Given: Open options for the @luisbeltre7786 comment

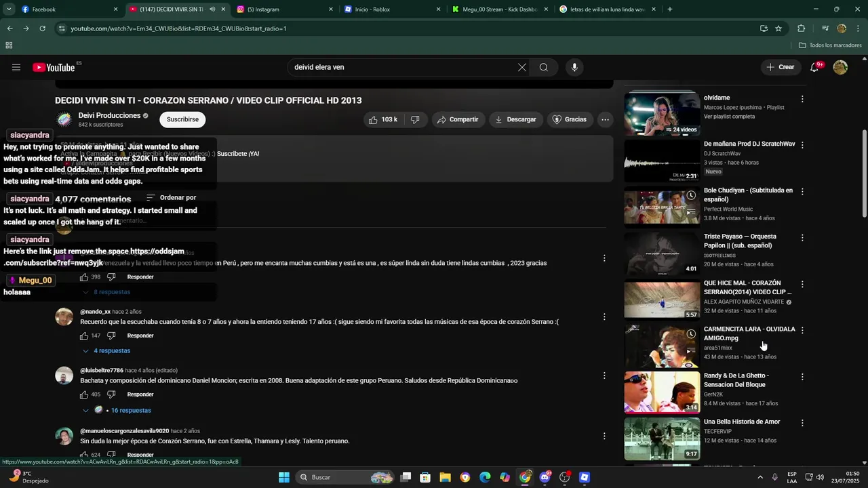Looking at the screenshot, I should (x=604, y=375).
